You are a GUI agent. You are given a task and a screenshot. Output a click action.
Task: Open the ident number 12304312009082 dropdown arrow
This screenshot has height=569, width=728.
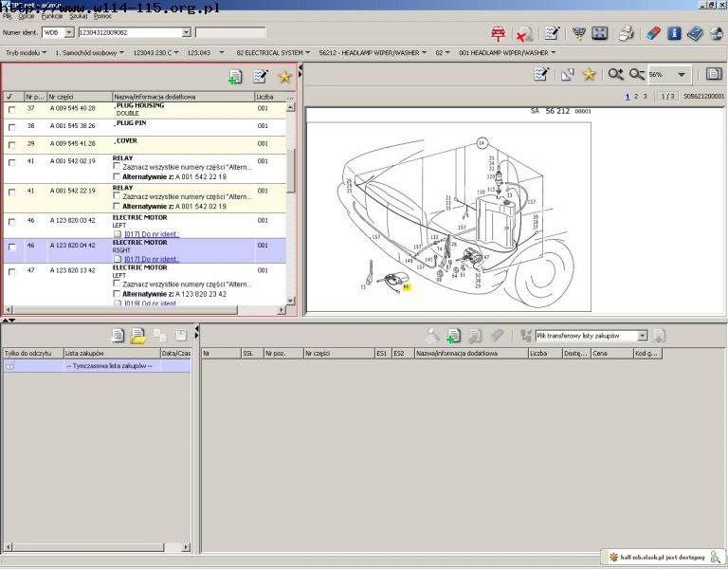pos(186,32)
